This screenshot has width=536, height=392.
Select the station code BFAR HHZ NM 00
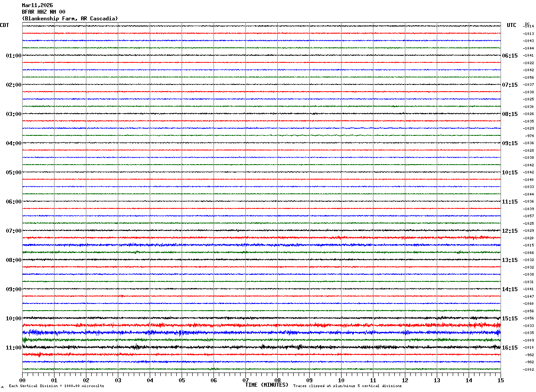point(43,12)
